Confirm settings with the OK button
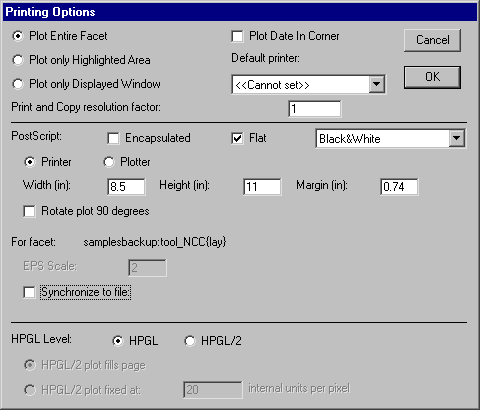This screenshot has width=480, height=410. [x=432, y=77]
